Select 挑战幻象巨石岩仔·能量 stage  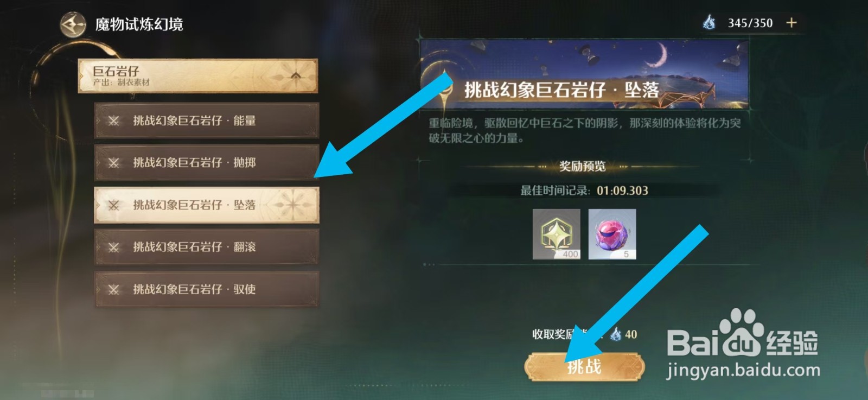(207, 120)
